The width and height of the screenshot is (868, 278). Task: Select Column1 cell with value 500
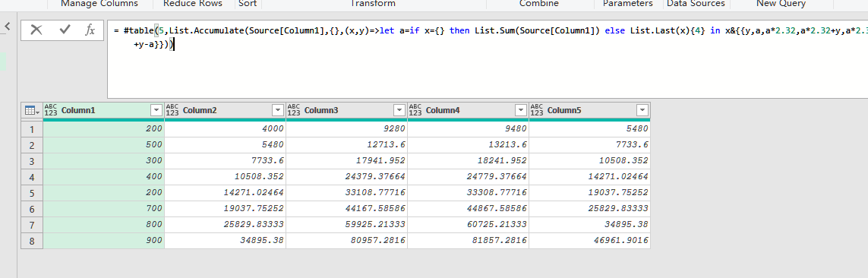tap(103, 145)
